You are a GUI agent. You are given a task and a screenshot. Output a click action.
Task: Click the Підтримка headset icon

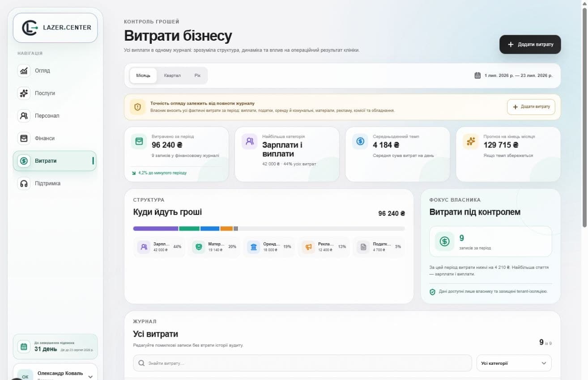click(24, 183)
